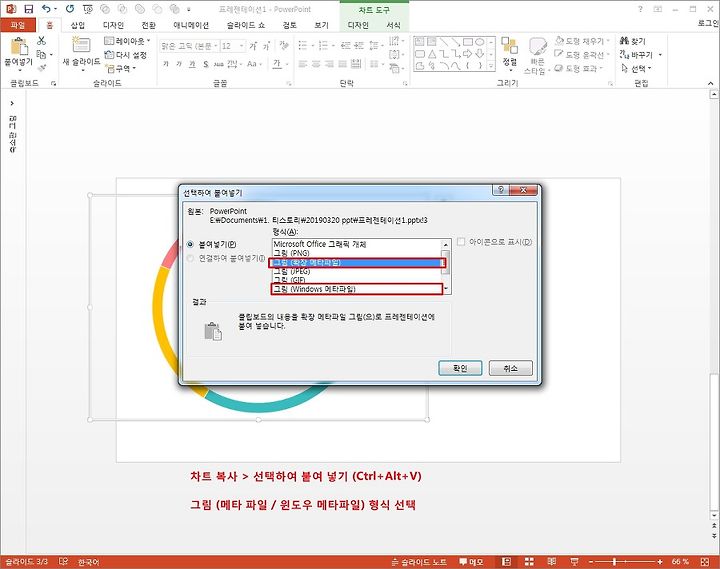Click the Increase Font Size icon
The image size is (720, 569).
pyautogui.click(x=253, y=46)
